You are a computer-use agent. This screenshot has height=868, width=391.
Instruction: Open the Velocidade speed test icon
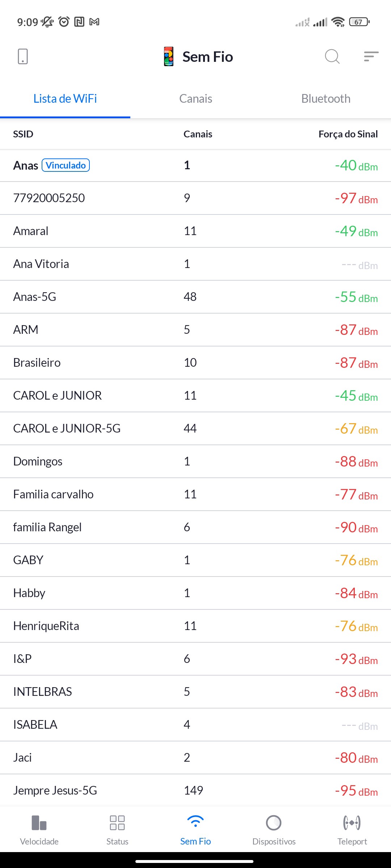click(x=39, y=823)
